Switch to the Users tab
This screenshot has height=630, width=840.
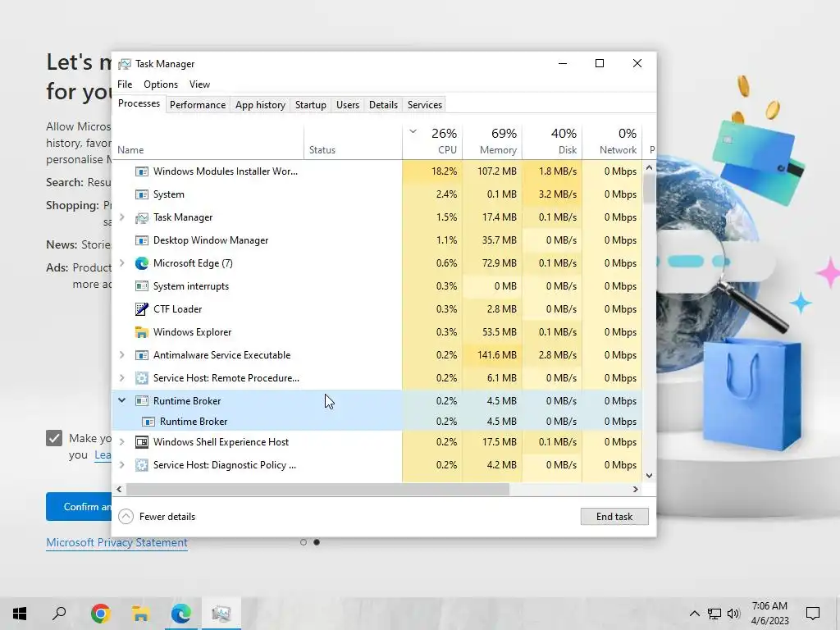tap(348, 105)
